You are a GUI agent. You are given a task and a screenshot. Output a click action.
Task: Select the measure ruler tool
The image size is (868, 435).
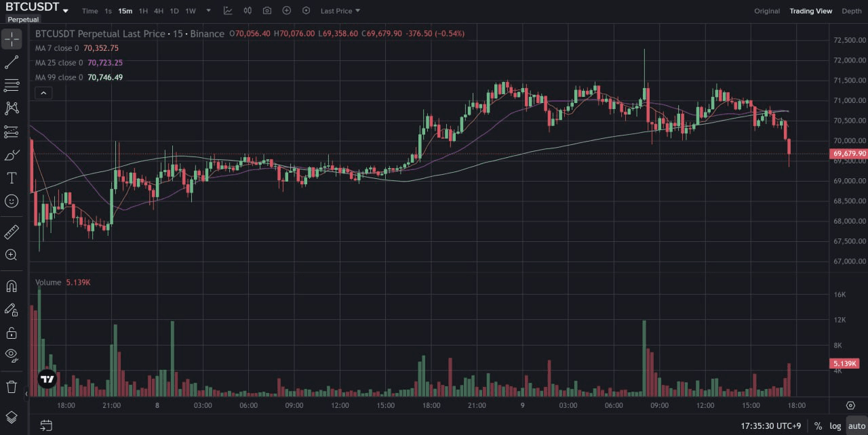pyautogui.click(x=12, y=232)
